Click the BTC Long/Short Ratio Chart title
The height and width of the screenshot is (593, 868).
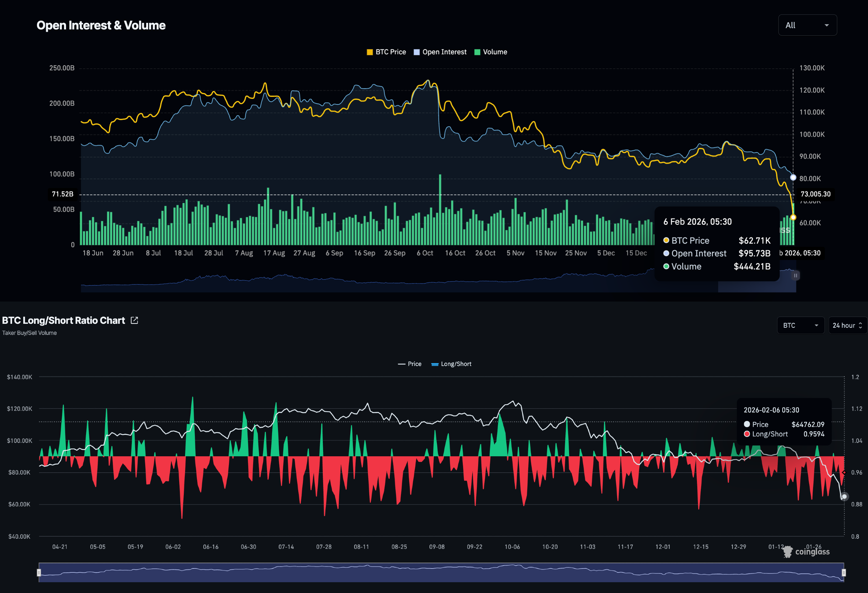[x=63, y=321]
